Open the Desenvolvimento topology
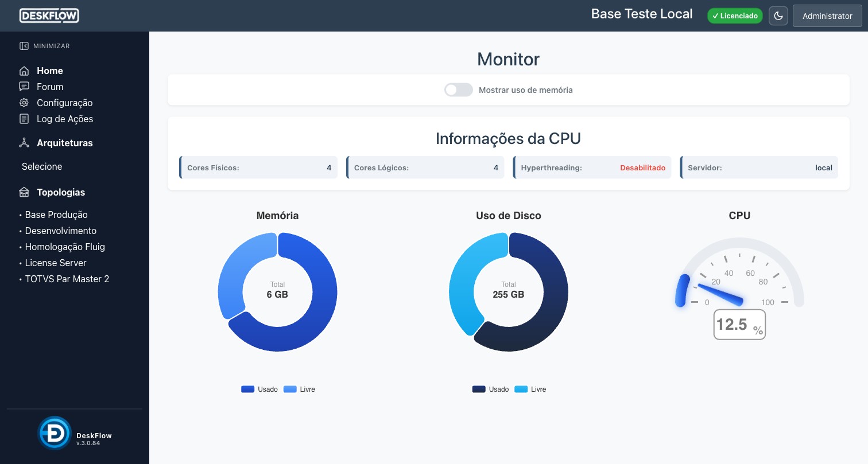868x464 pixels. [x=61, y=231]
